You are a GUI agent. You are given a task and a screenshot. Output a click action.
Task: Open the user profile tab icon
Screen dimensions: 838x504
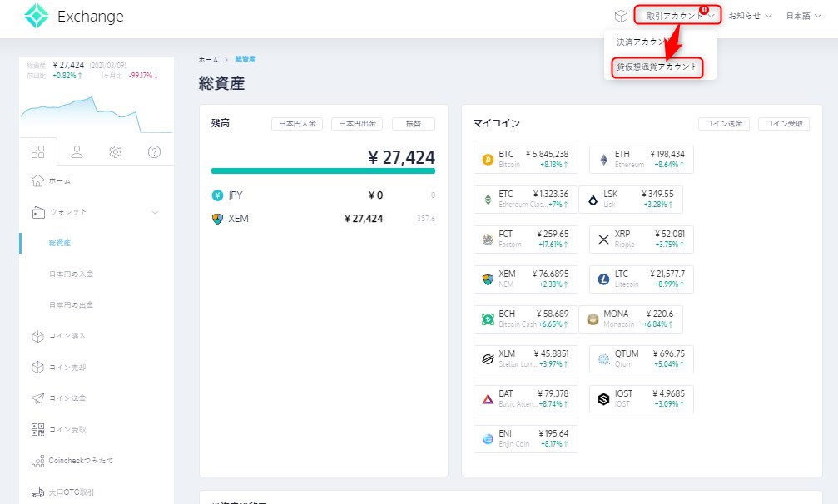77,151
